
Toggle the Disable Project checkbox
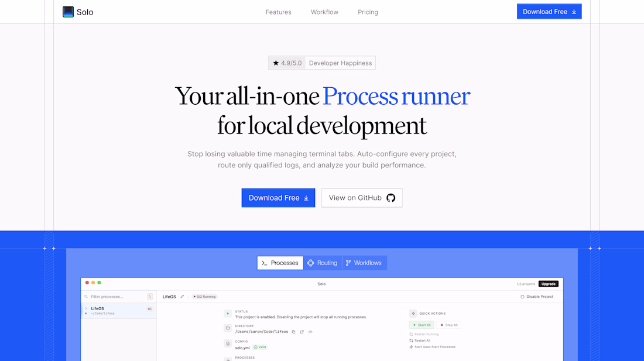522,297
